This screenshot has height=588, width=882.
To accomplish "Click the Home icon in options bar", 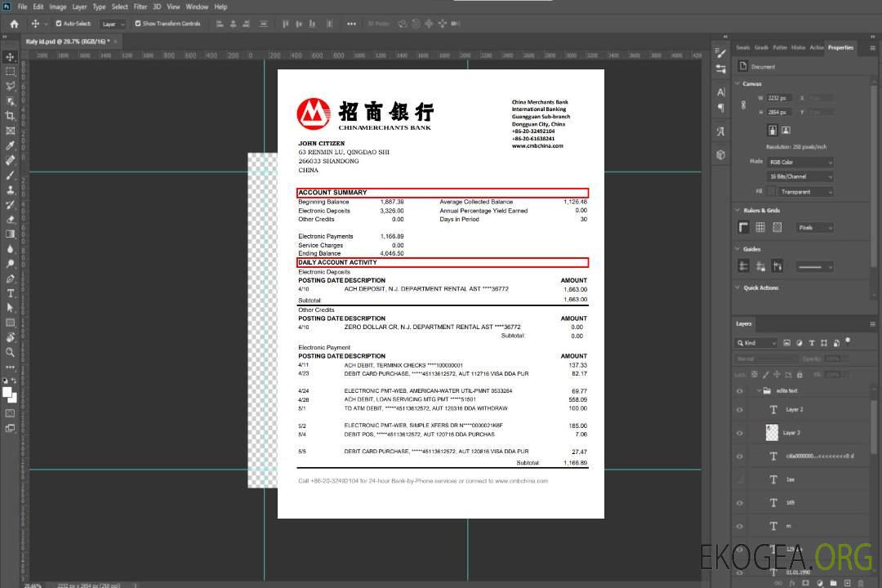I will pos(14,24).
